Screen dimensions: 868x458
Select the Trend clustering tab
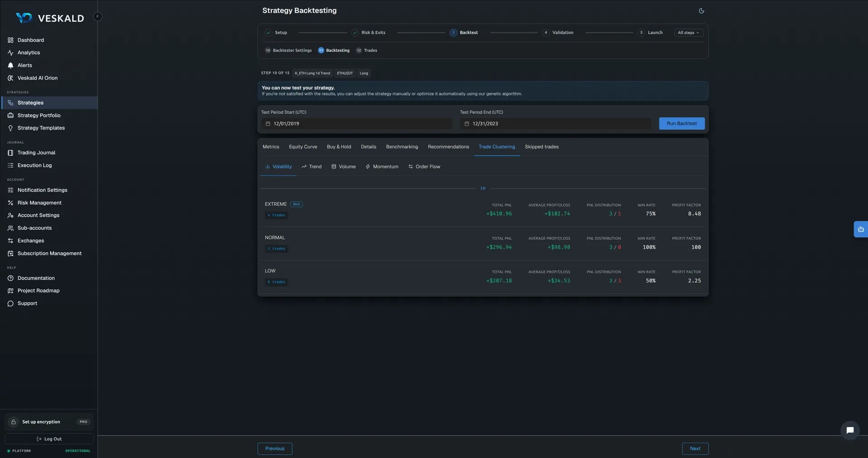(311, 167)
